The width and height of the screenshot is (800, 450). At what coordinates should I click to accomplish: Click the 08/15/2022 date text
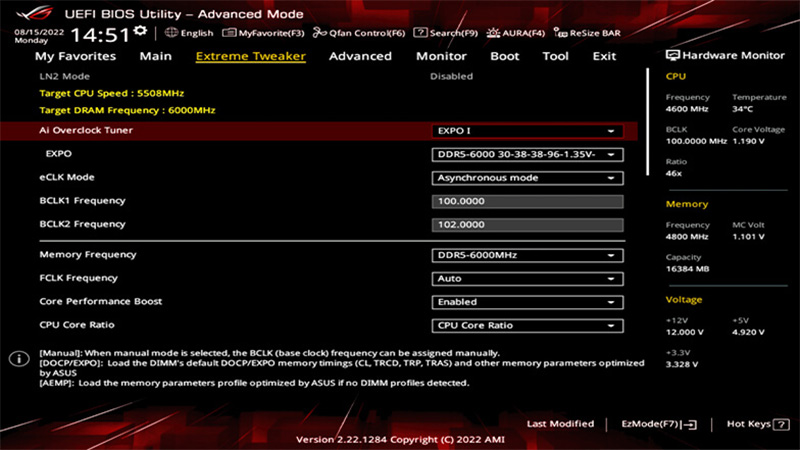pos(39,32)
